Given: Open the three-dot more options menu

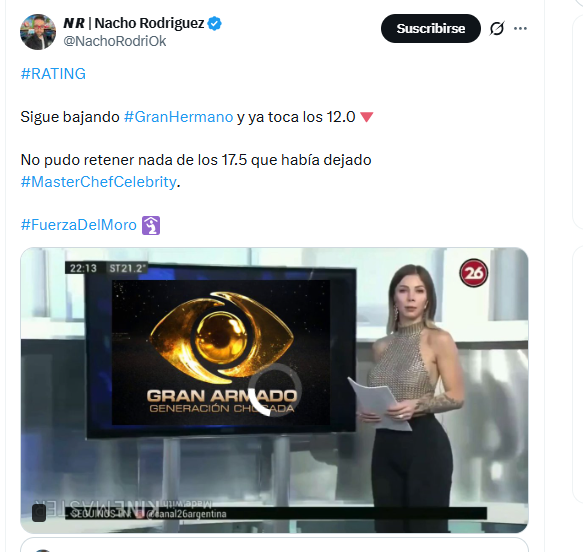Looking at the screenshot, I should [x=520, y=29].
